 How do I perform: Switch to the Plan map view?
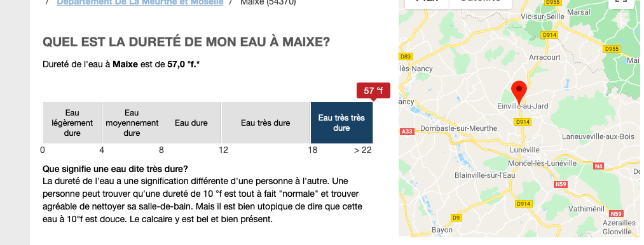point(427,2)
